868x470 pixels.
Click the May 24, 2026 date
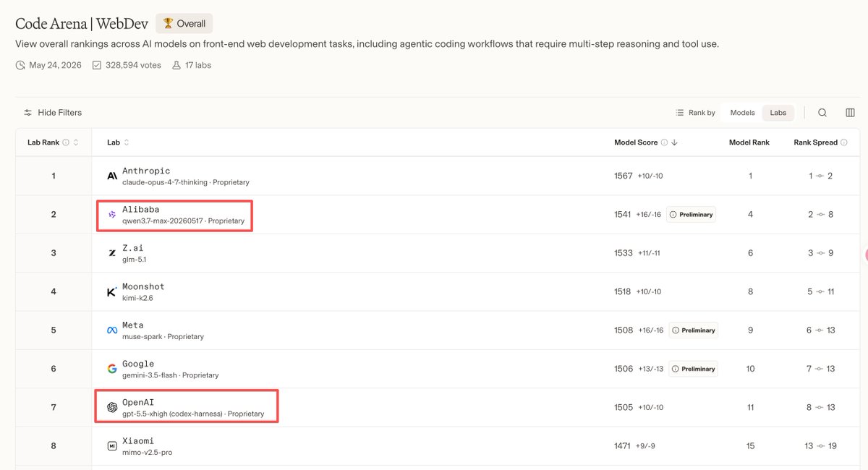pyautogui.click(x=56, y=65)
